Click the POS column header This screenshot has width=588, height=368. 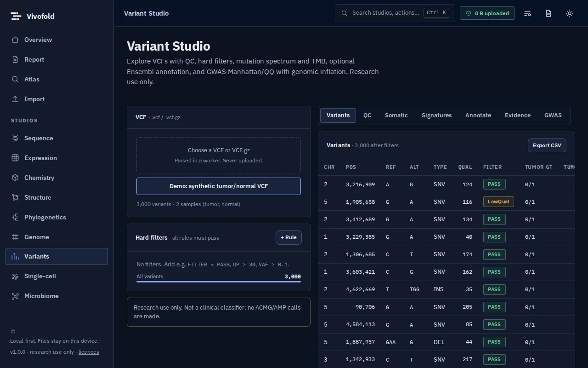351,167
